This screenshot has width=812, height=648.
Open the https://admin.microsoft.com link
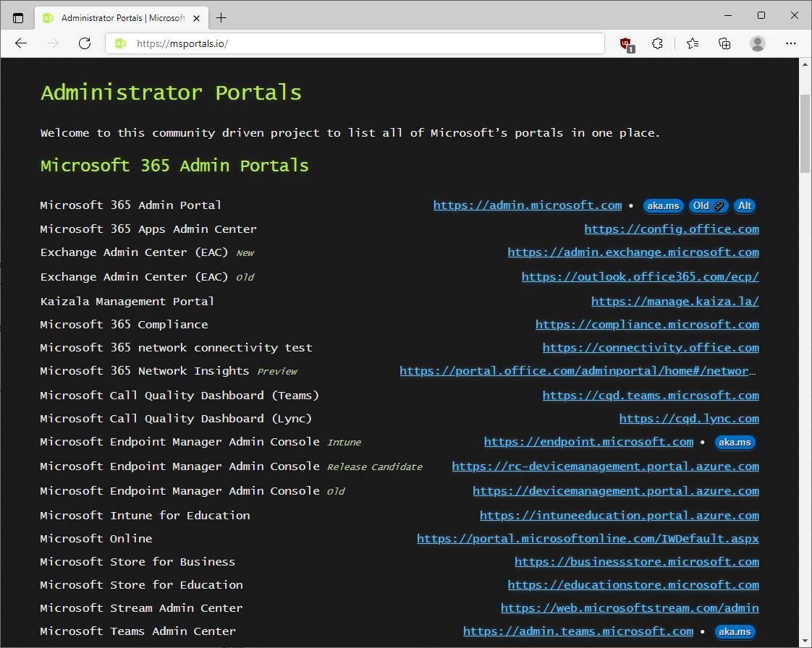tap(527, 205)
